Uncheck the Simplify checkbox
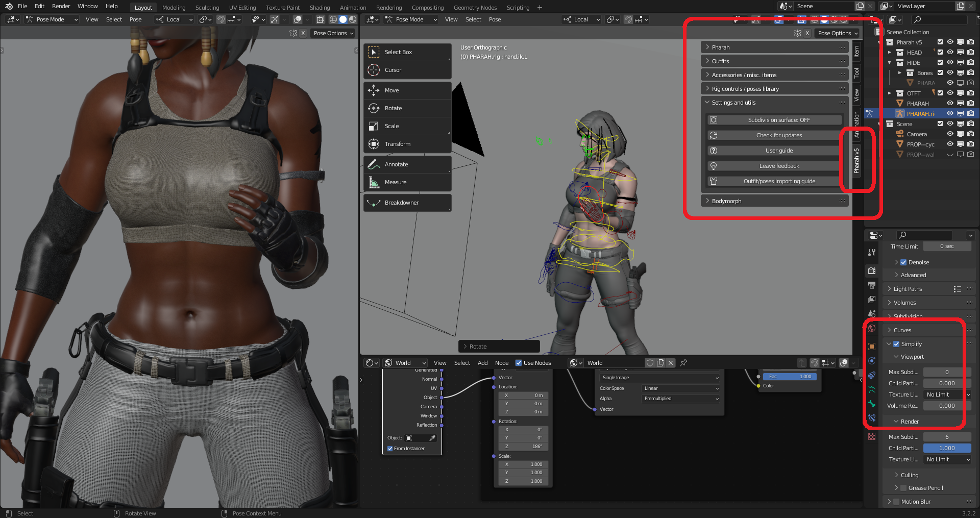Screen dimensions: 980x518 (x=896, y=344)
